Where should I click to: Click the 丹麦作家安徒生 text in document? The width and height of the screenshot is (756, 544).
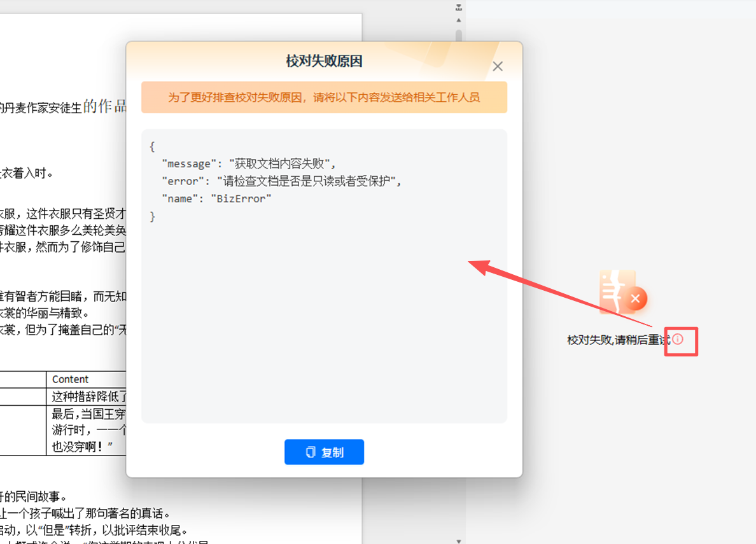click(41, 108)
